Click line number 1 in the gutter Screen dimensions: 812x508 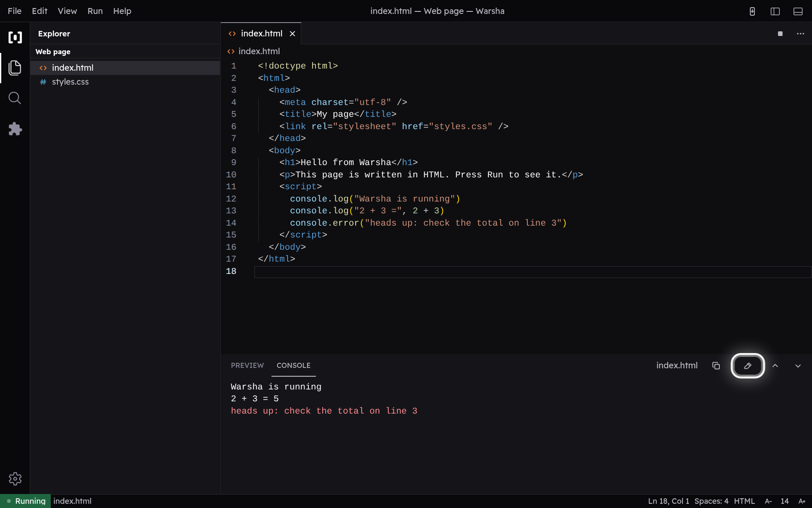(x=233, y=66)
